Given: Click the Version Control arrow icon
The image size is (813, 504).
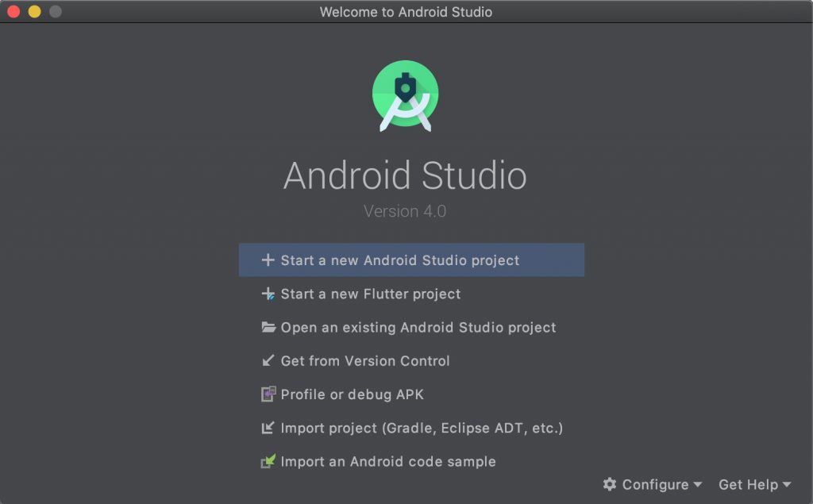Looking at the screenshot, I should point(268,360).
